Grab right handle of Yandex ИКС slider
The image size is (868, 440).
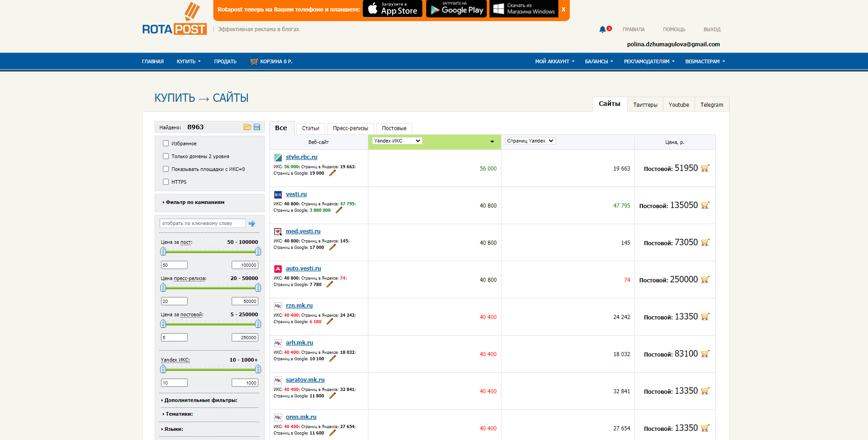point(258,369)
